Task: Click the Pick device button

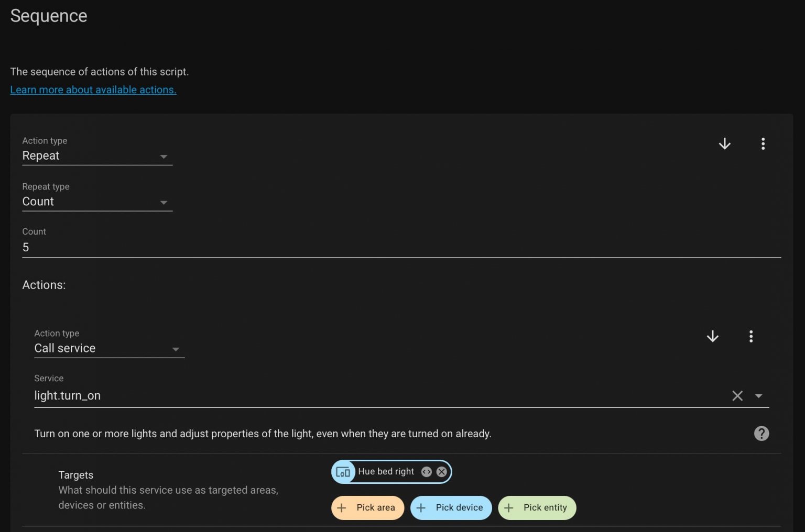Action: [451, 508]
